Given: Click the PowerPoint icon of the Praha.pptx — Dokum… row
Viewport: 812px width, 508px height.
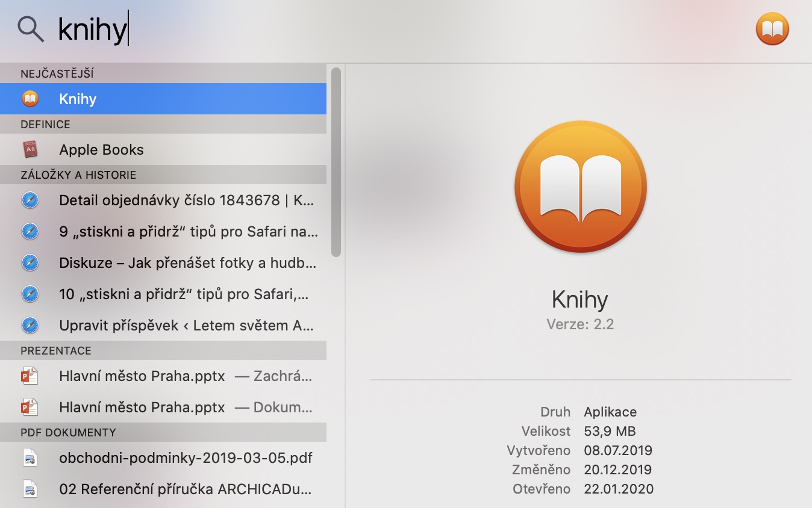Looking at the screenshot, I should coord(30,407).
